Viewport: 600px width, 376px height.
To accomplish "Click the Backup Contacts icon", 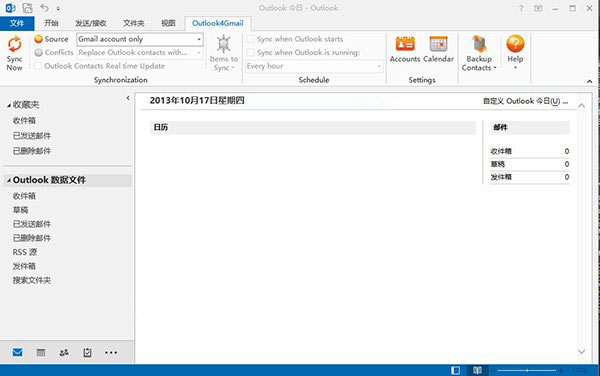I will tap(479, 44).
